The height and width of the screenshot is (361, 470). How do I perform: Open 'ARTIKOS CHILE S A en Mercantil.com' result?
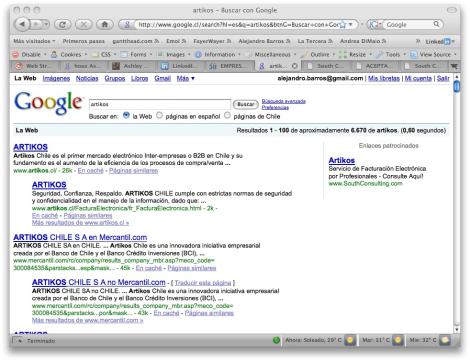click(80, 237)
